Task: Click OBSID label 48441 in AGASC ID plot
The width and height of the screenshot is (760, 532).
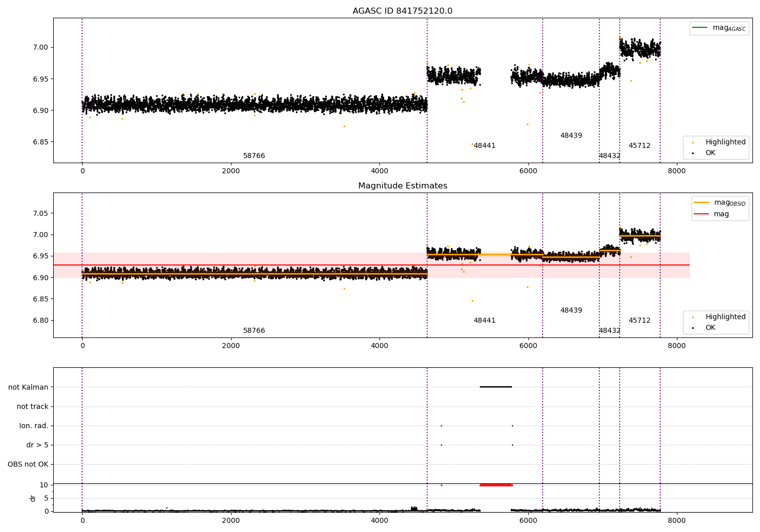Action: (484, 146)
